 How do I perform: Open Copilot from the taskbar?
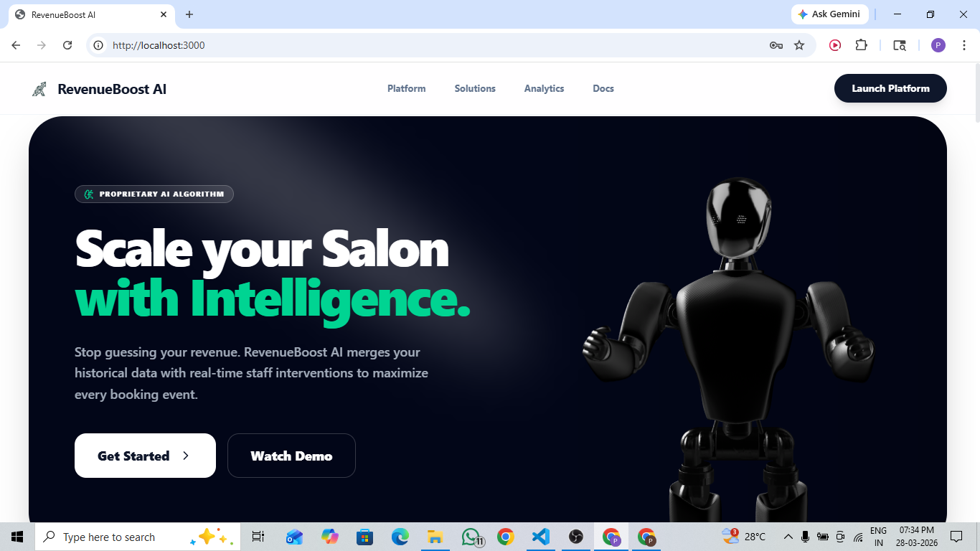click(x=330, y=537)
